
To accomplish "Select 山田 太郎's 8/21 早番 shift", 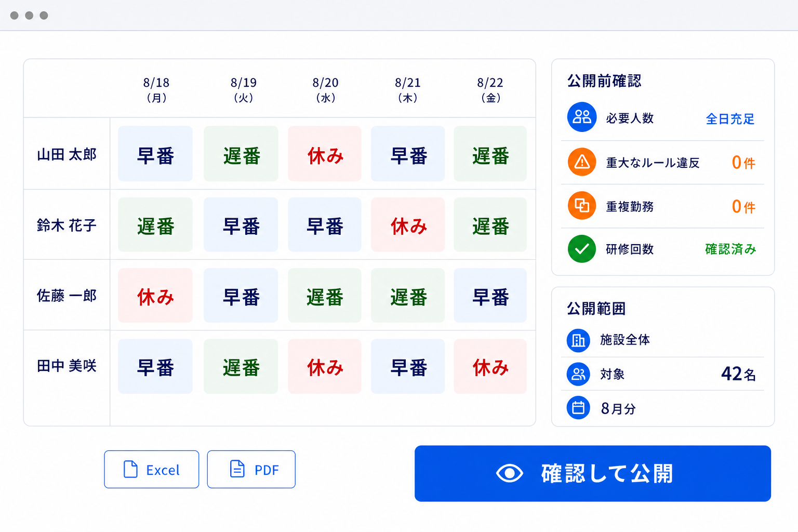I will coord(408,154).
